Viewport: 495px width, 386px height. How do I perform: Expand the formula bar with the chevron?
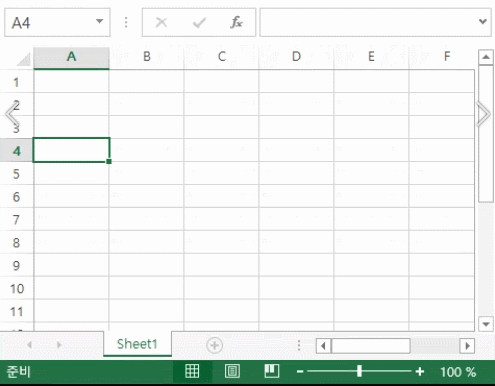click(x=483, y=22)
